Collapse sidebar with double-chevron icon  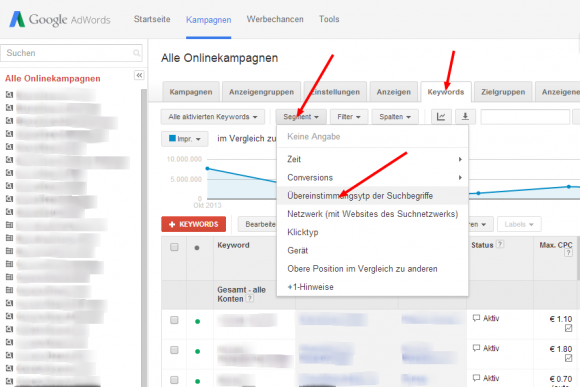click(139, 75)
